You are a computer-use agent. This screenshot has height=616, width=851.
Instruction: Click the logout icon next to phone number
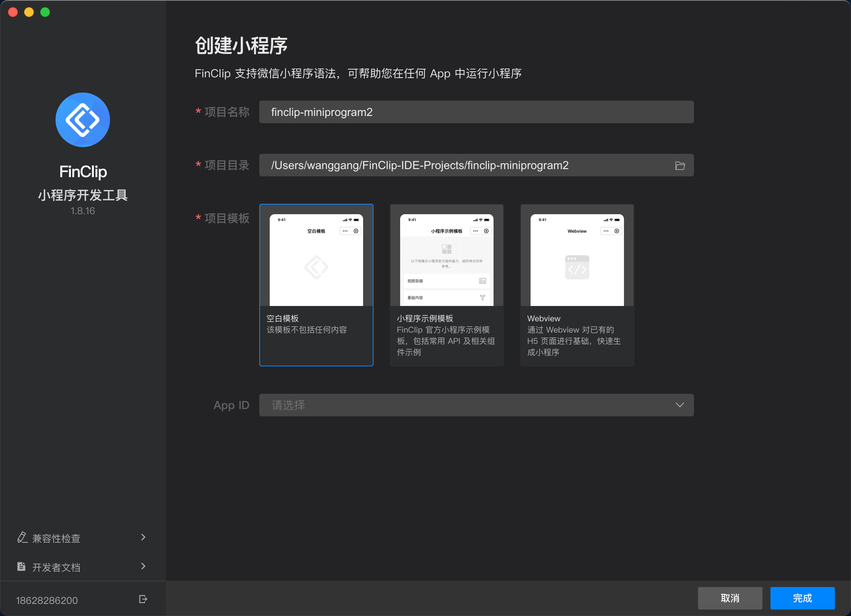pyautogui.click(x=143, y=599)
